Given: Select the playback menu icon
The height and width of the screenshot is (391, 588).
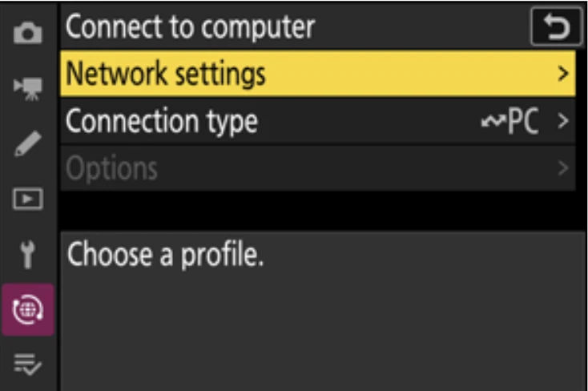Looking at the screenshot, I should point(28,199).
